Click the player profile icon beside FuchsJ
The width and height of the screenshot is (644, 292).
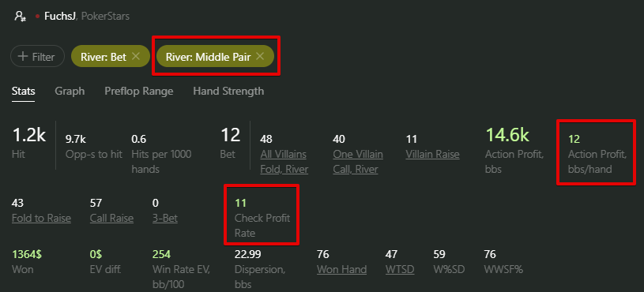pyautogui.click(x=20, y=17)
